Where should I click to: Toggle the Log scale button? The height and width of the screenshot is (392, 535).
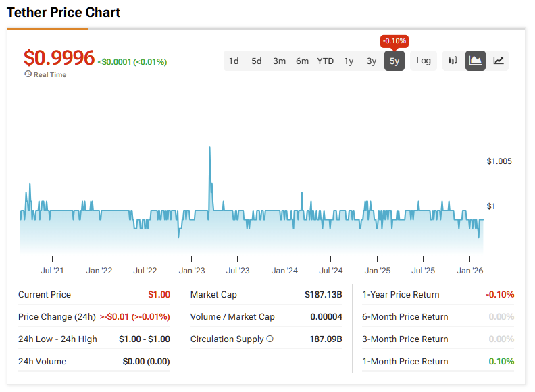423,61
